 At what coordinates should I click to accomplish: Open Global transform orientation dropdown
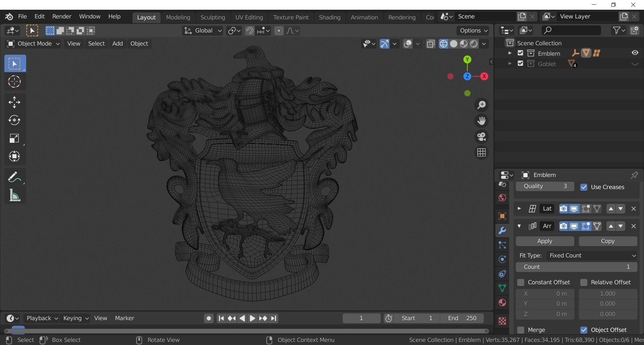pos(203,31)
